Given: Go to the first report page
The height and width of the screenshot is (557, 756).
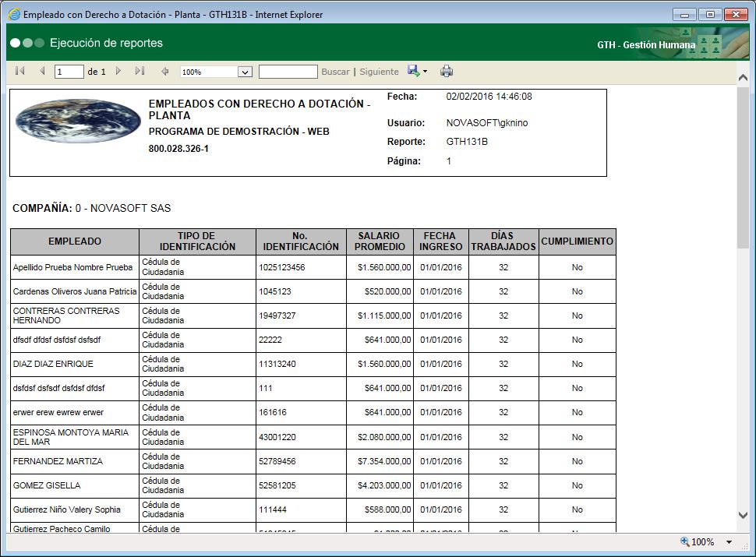Looking at the screenshot, I should (19, 72).
